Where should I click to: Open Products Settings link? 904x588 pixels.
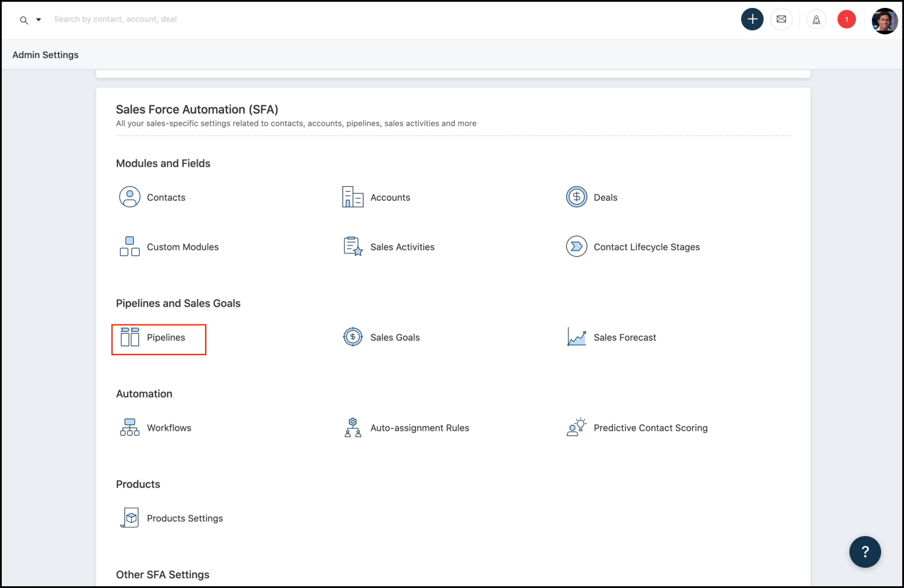[185, 518]
